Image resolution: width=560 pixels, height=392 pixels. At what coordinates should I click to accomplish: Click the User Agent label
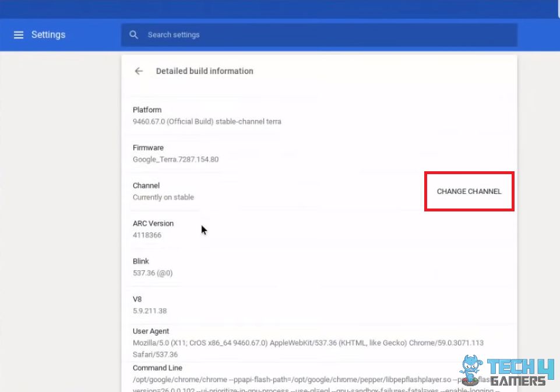(x=151, y=331)
